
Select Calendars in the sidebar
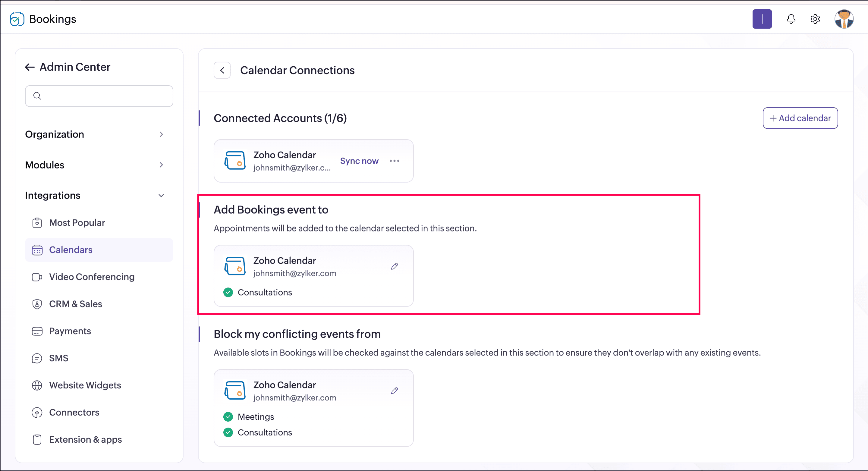99,250
